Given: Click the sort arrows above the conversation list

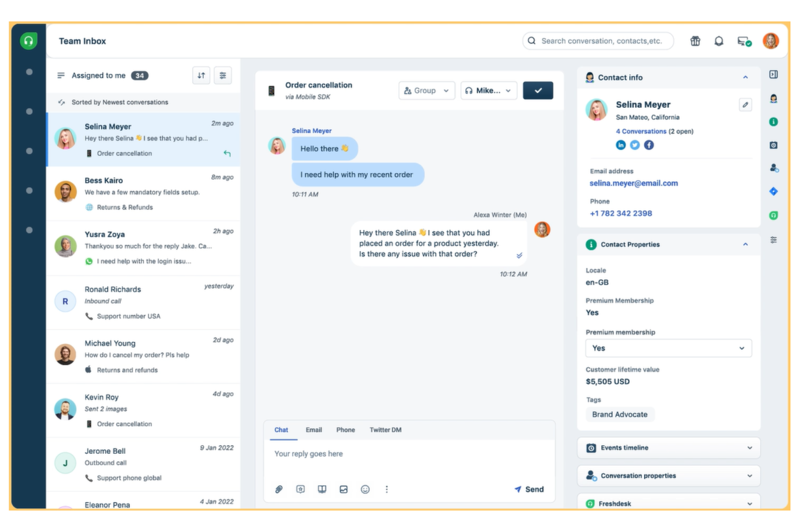Looking at the screenshot, I should pyautogui.click(x=200, y=75).
